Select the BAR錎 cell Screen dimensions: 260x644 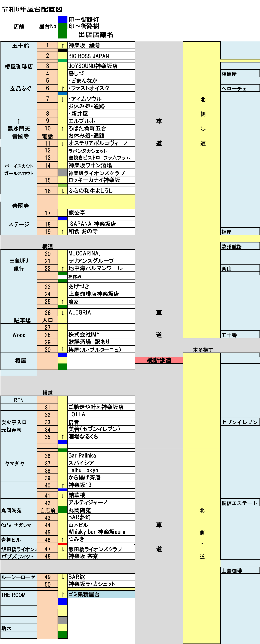click(x=101, y=577)
